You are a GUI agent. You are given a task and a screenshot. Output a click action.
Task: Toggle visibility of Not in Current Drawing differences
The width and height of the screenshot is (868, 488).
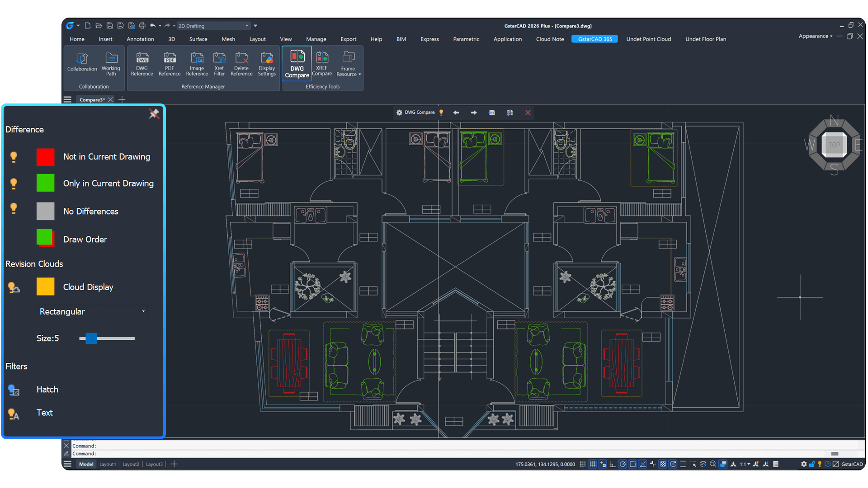[x=14, y=157]
